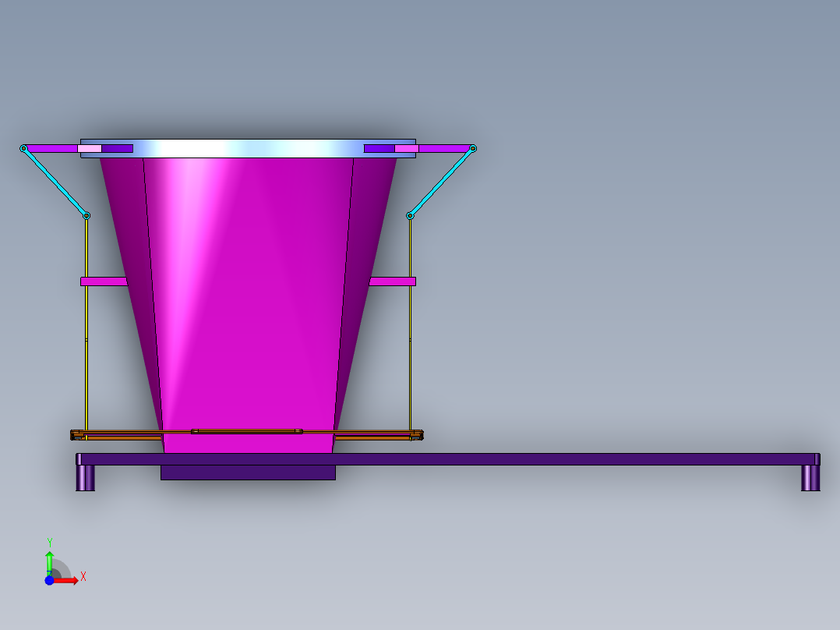Select the gray cylinder on the orange bar
The height and width of the screenshot is (630, 840).
click(x=247, y=431)
